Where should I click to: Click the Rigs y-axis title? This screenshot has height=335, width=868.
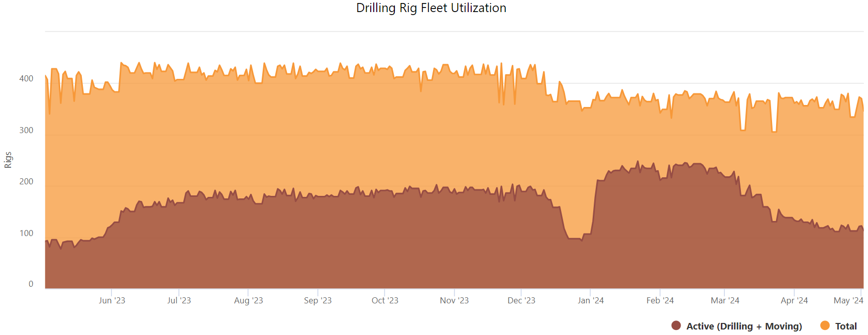[8, 160]
